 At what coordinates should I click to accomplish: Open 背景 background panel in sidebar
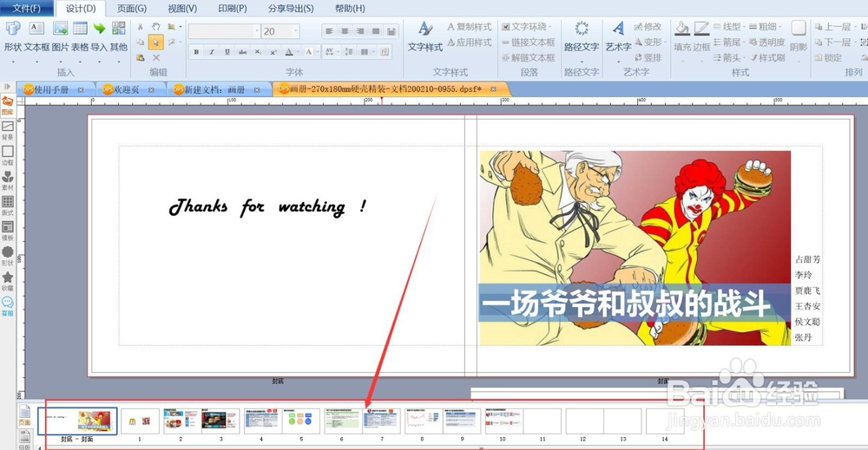(8, 131)
